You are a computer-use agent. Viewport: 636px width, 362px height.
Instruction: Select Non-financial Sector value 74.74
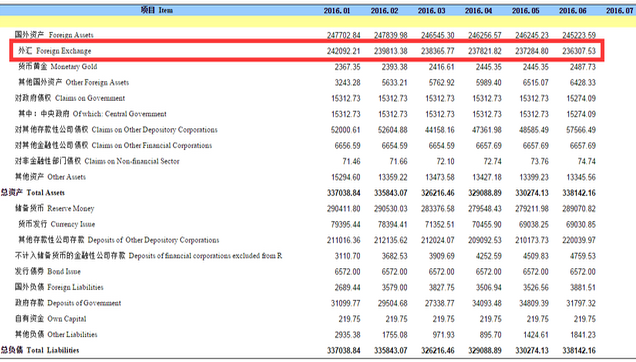coord(586,162)
